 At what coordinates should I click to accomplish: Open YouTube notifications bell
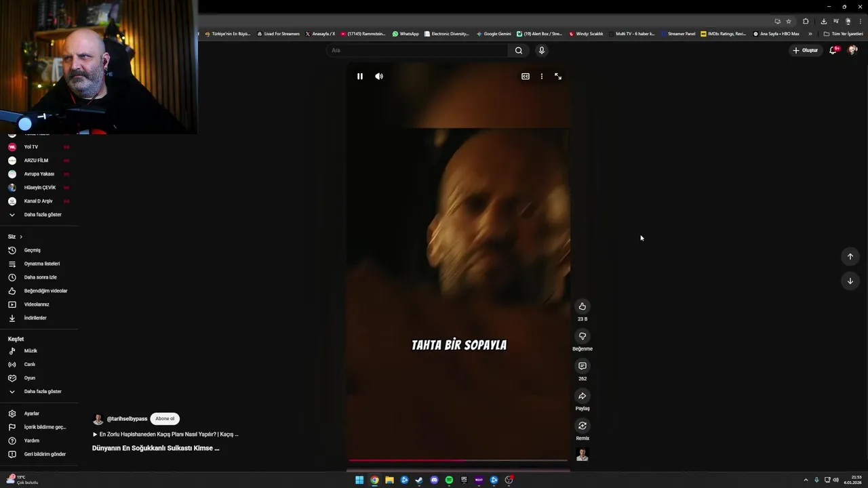(833, 50)
